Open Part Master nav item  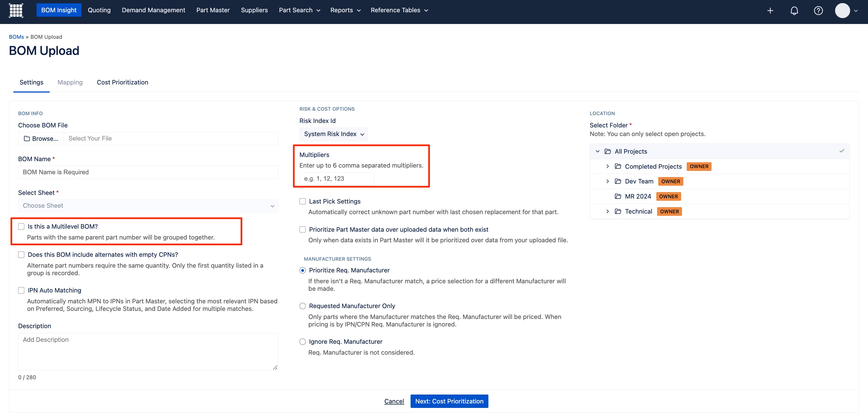tap(213, 10)
